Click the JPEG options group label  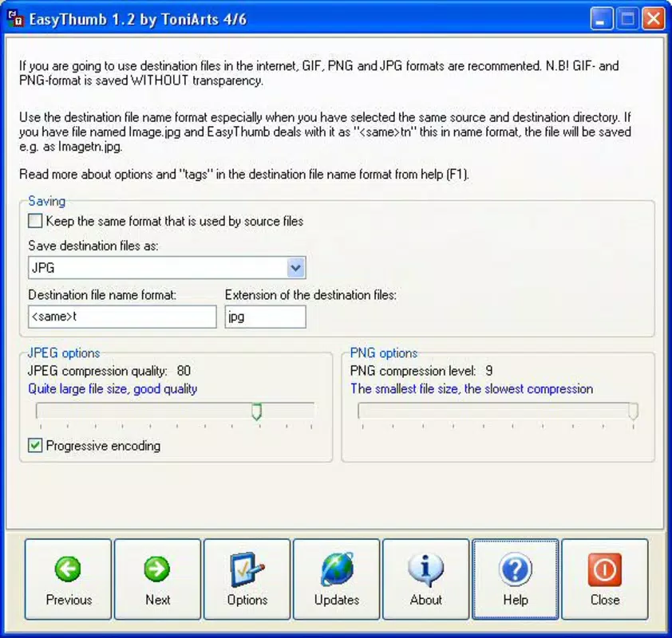pos(64,352)
